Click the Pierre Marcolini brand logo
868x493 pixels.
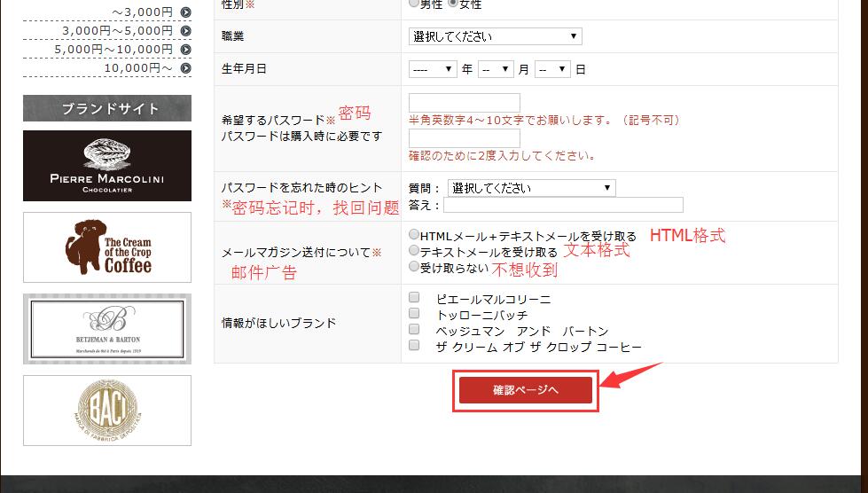(106, 166)
